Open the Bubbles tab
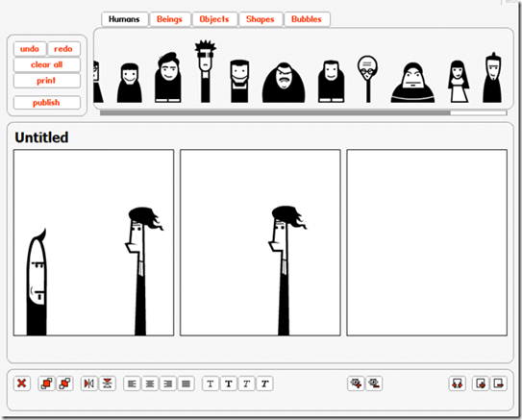The width and height of the screenshot is (522, 420). 307,19
